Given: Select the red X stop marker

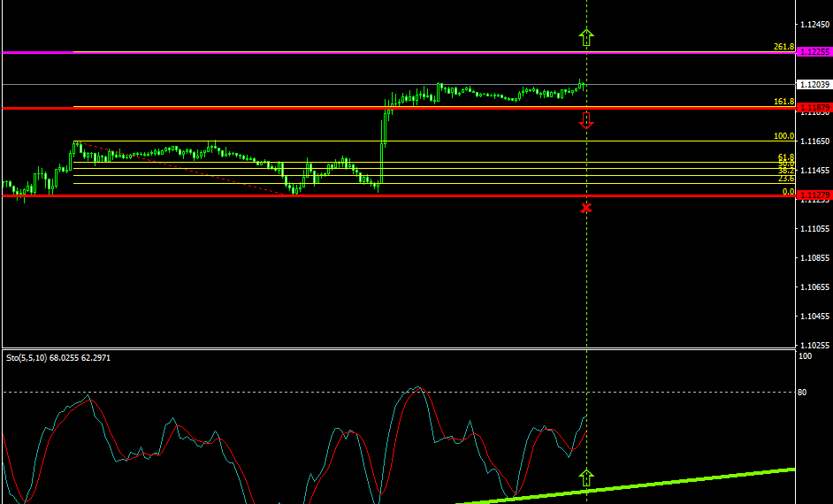Looking at the screenshot, I should click(x=585, y=208).
